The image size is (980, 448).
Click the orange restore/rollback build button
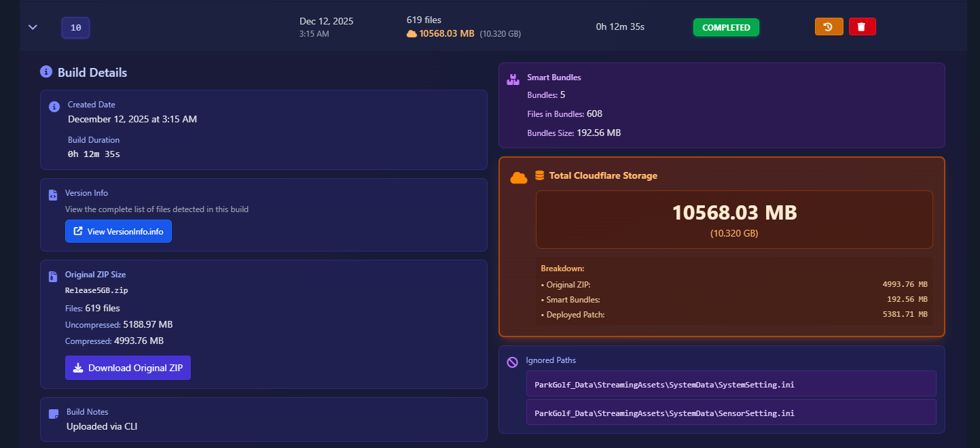pos(829,27)
